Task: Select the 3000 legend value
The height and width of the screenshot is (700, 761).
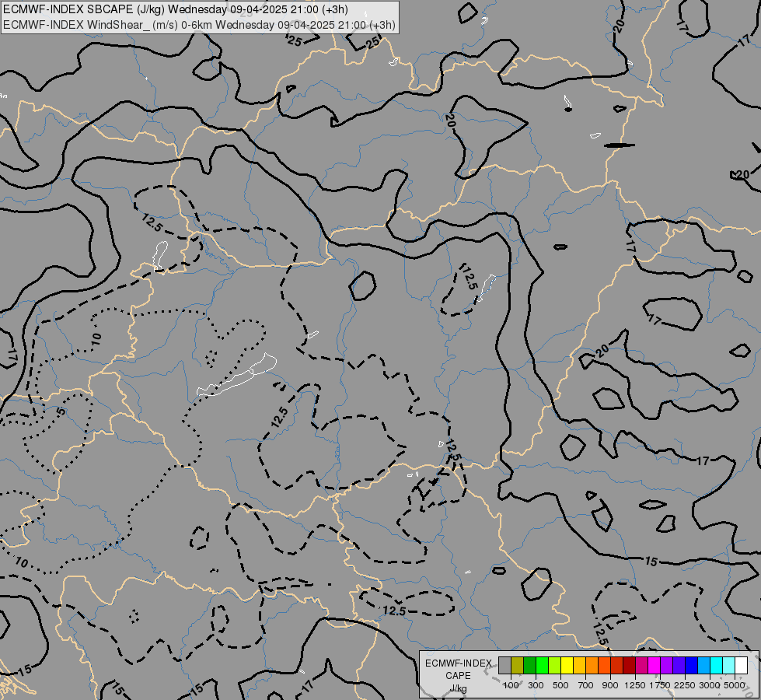Action: pos(710,685)
